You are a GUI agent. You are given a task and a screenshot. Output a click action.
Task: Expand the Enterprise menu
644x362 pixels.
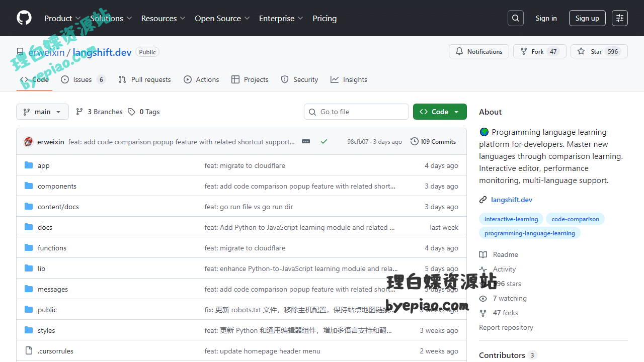[281, 18]
